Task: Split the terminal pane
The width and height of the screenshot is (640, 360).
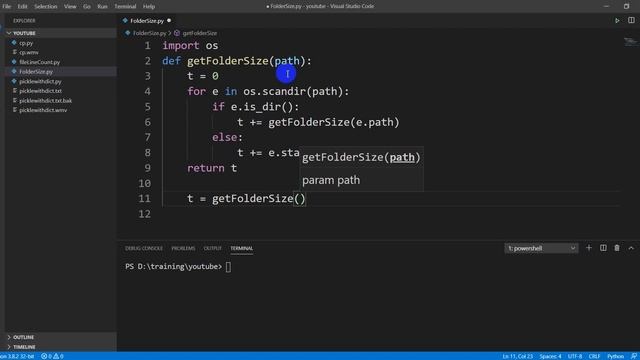Action: [x=603, y=248]
